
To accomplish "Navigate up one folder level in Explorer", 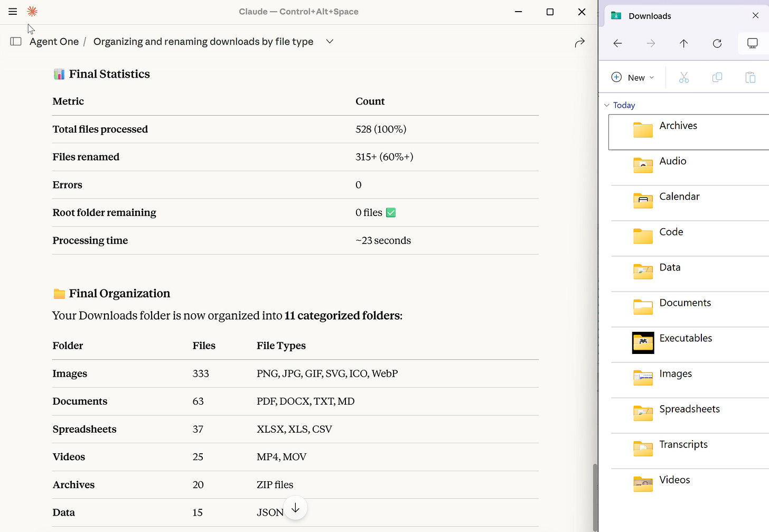I will point(683,43).
